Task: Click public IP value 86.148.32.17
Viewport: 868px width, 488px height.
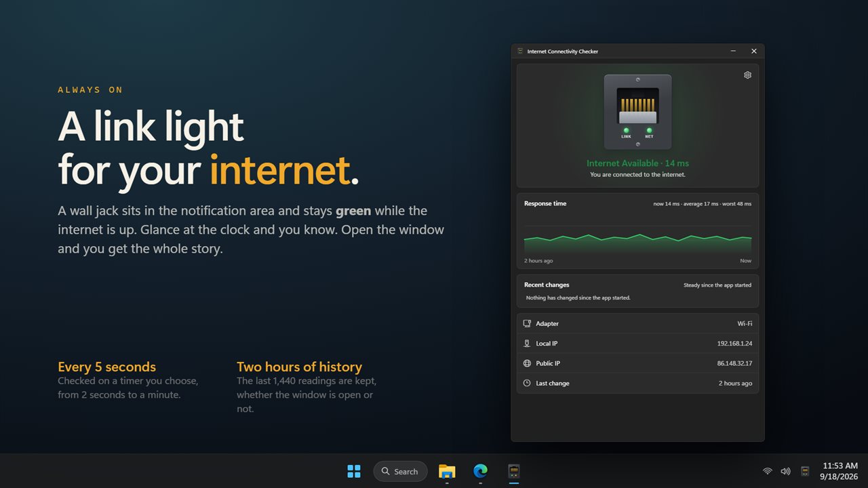Action: pyautogui.click(x=734, y=363)
